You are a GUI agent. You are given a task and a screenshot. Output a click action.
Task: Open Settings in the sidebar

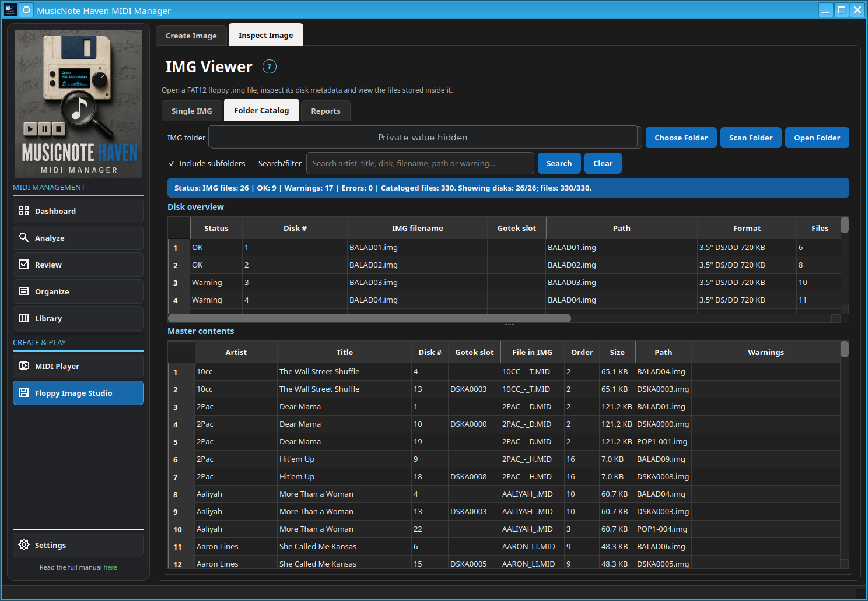pos(78,545)
